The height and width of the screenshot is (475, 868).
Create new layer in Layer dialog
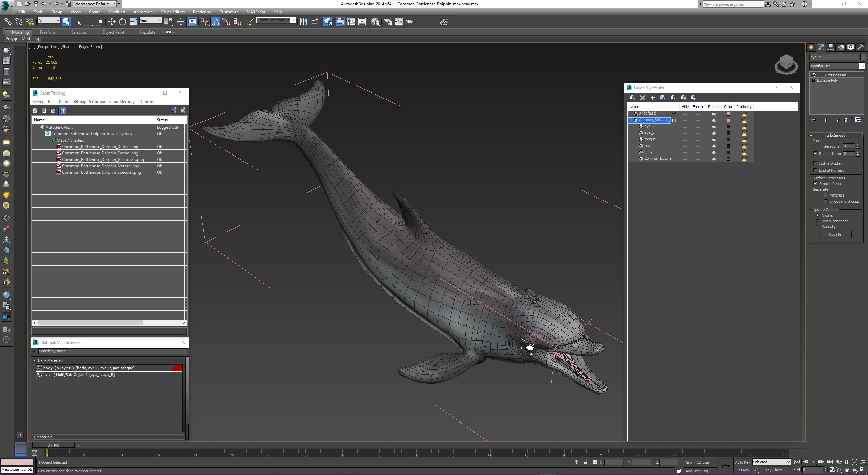[x=632, y=98]
